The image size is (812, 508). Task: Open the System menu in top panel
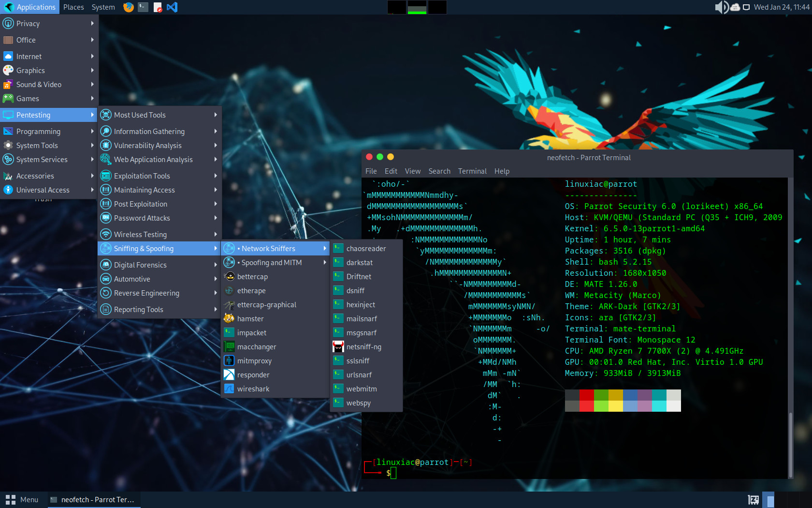coord(103,7)
